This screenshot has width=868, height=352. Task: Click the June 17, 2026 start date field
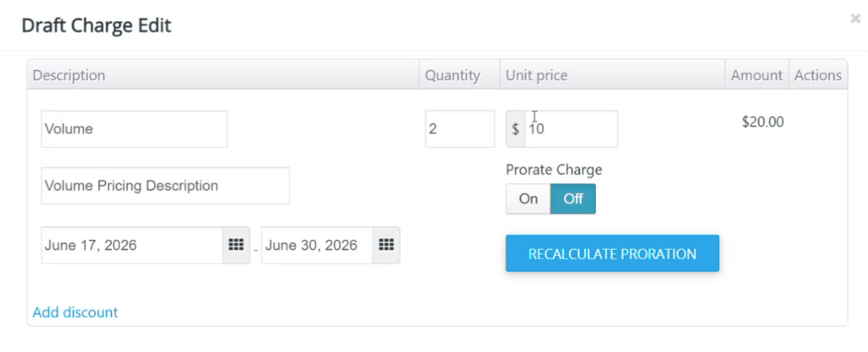point(132,245)
